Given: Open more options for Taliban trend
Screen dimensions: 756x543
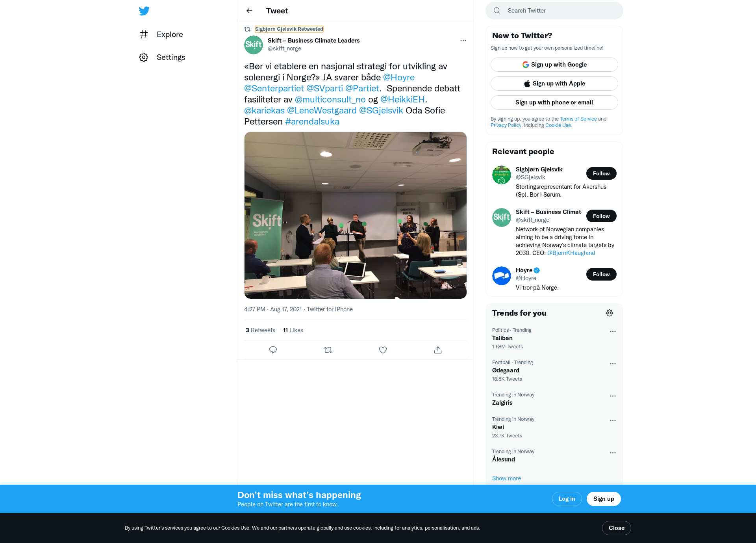Looking at the screenshot, I should coord(613,331).
